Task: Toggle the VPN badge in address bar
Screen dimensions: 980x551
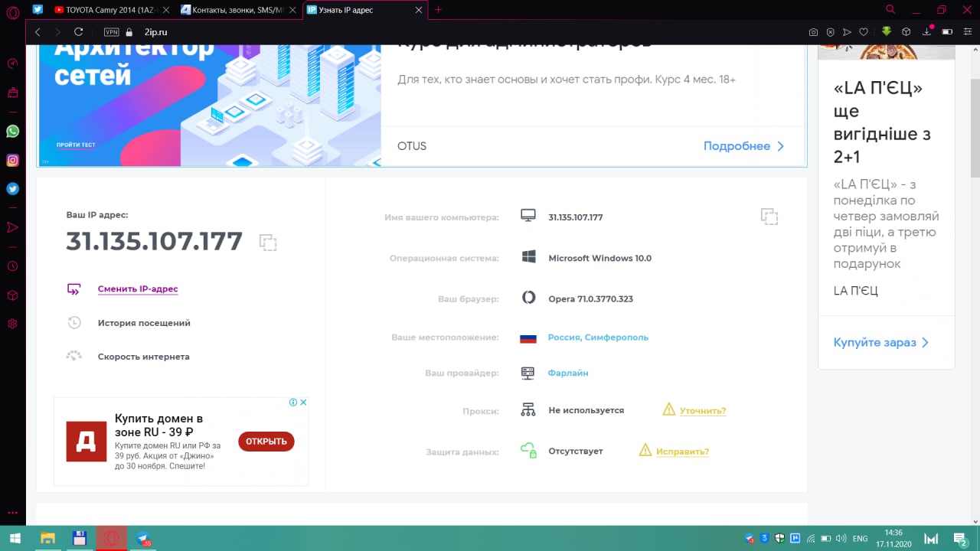Action: (111, 32)
